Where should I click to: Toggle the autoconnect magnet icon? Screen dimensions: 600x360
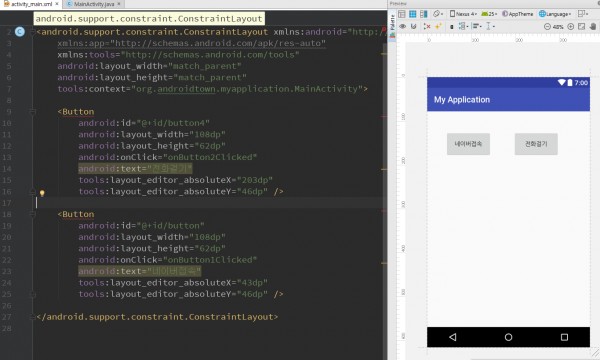pos(414,26)
